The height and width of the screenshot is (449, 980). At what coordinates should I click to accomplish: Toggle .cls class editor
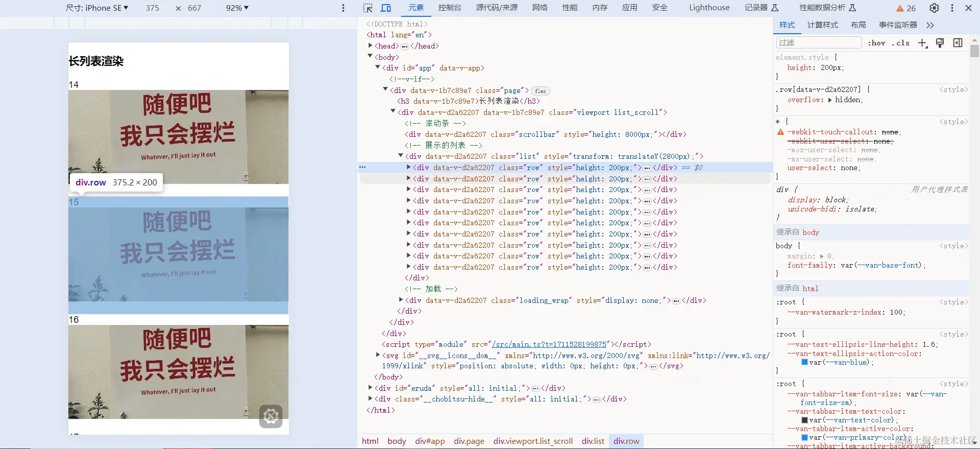901,43
